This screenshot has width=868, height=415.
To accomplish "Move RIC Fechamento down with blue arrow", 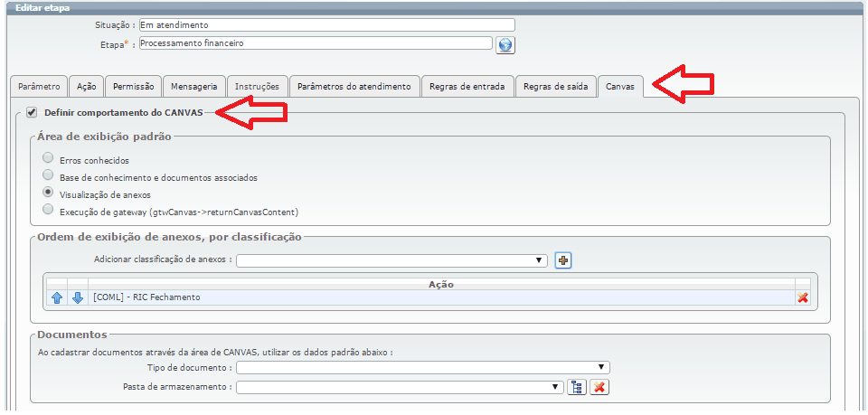I will [x=78, y=297].
